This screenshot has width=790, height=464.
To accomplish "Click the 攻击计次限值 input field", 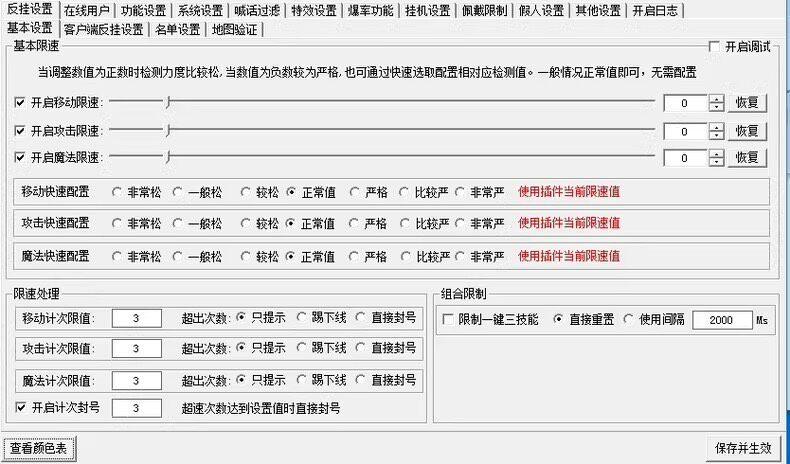I will (x=137, y=349).
